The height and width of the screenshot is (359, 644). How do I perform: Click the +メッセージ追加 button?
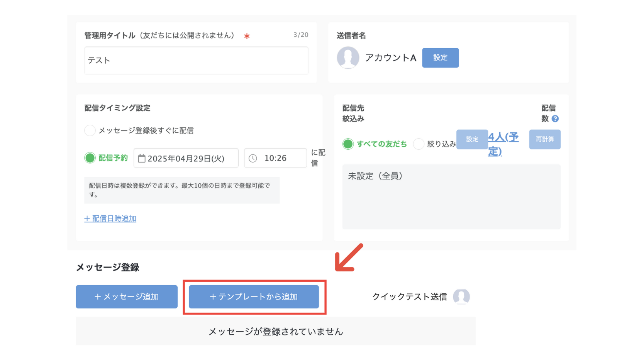(127, 296)
